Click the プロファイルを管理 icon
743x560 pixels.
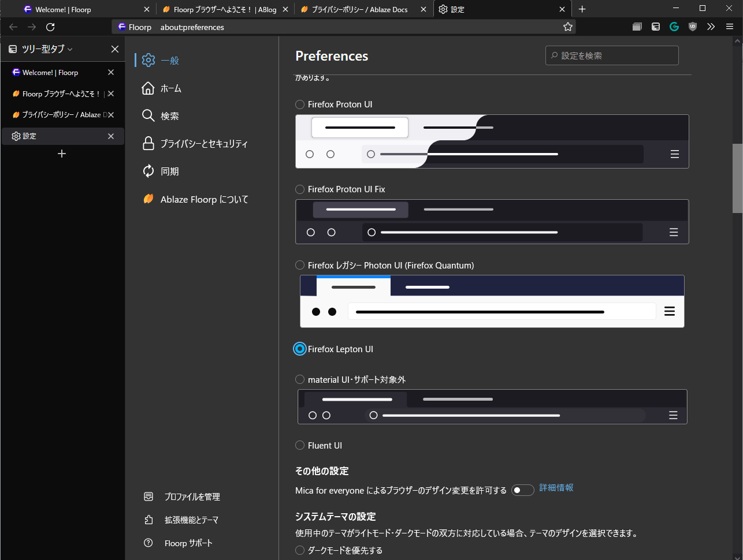pos(148,496)
